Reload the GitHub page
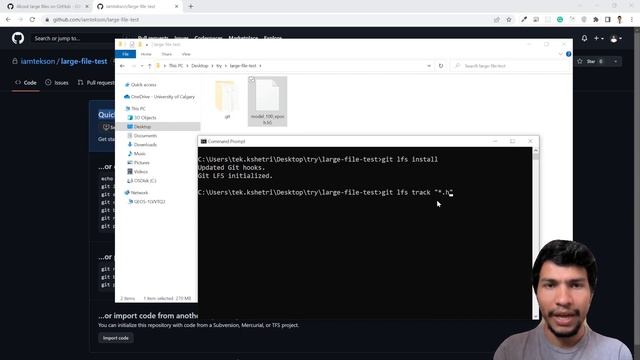The width and height of the screenshot is (640, 360). click(32, 19)
